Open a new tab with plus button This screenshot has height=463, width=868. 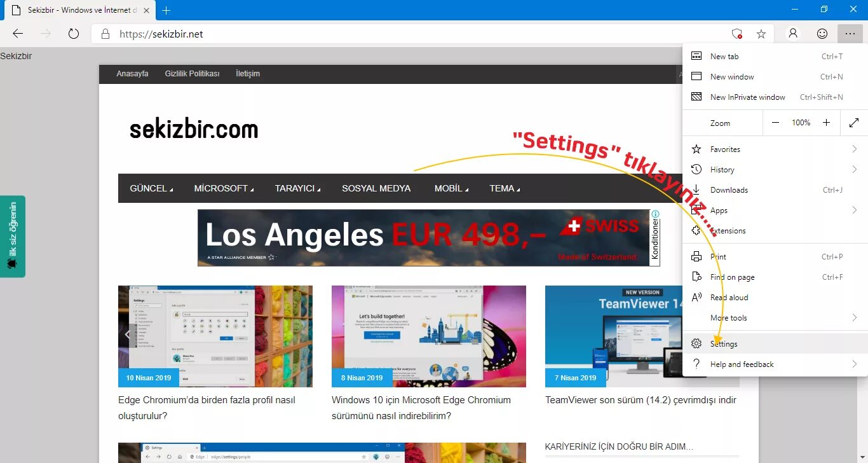166,10
